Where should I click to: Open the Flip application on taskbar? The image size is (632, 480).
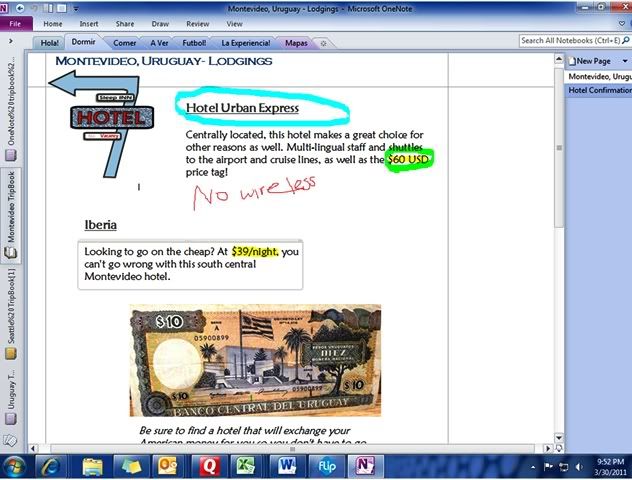tap(326, 467)
